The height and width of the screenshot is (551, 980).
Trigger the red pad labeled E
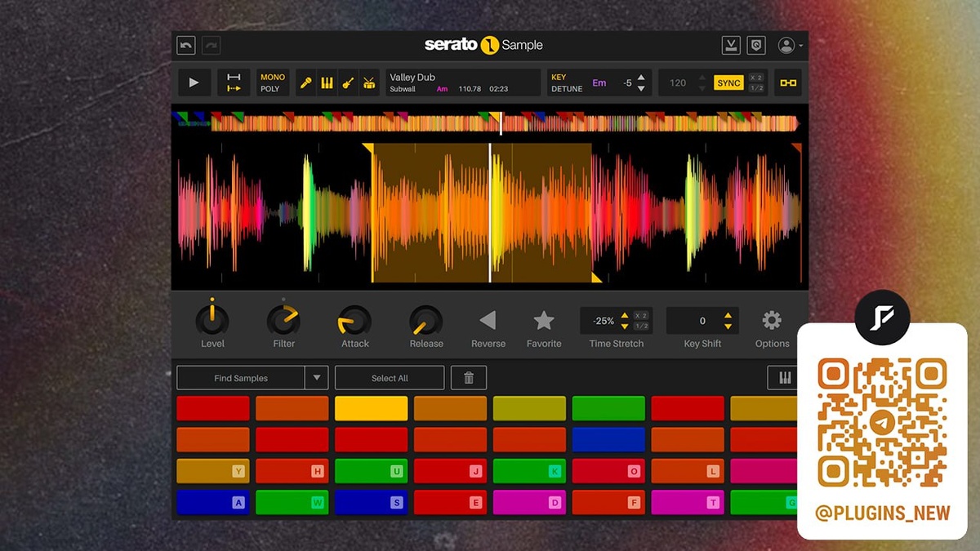450,502
